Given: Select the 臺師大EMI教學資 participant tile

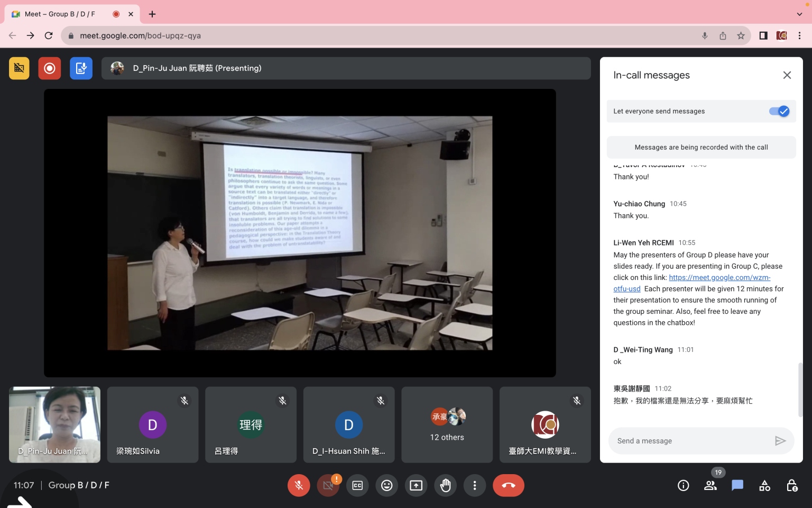Looking at the screenshot, I should (545, 424).
